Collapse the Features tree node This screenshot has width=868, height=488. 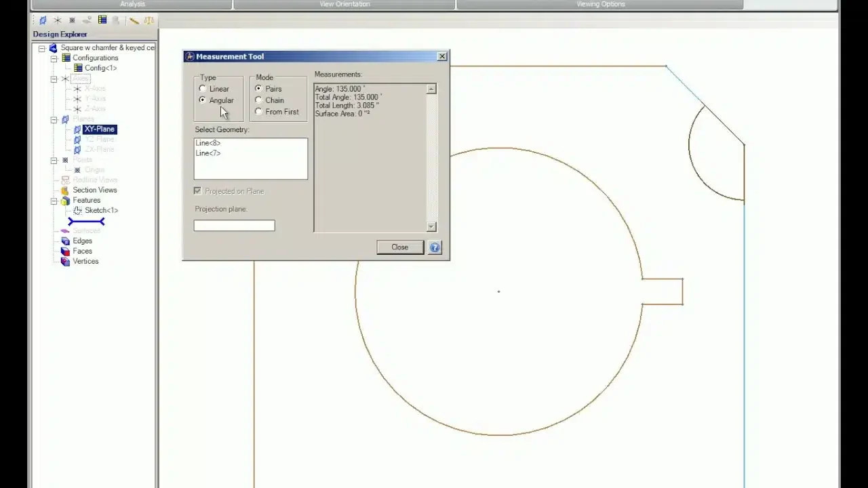54,201
